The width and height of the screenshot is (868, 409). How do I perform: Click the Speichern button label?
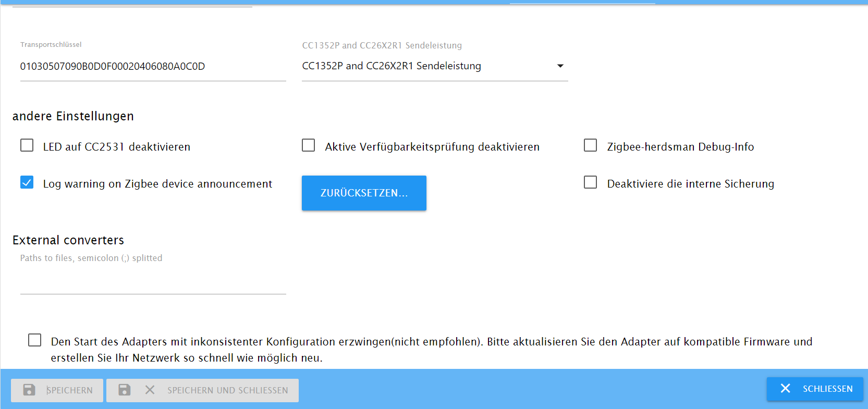[x=69, y=390]
